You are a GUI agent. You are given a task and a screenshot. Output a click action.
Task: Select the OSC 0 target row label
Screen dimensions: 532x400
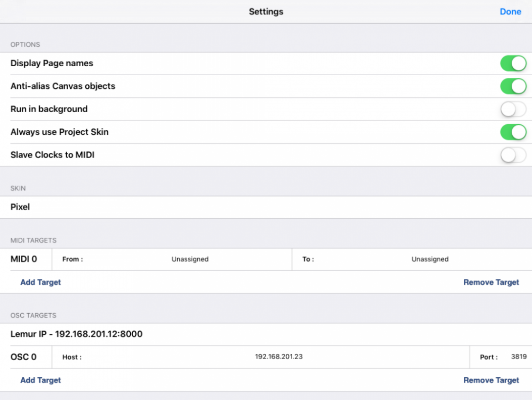24,357
